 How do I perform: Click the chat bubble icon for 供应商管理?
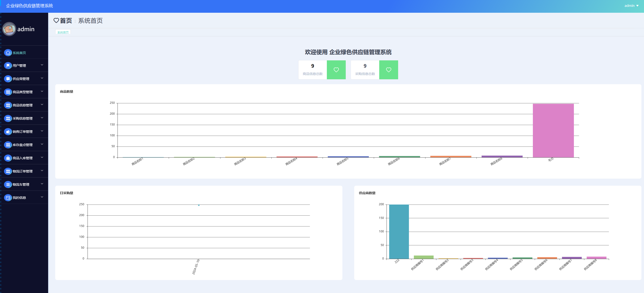8,79
